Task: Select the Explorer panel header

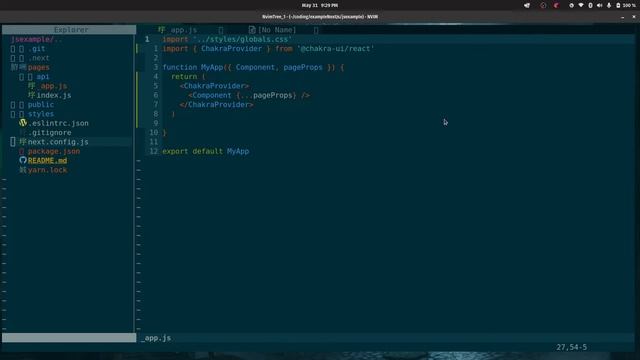Action: coord(69,30)
